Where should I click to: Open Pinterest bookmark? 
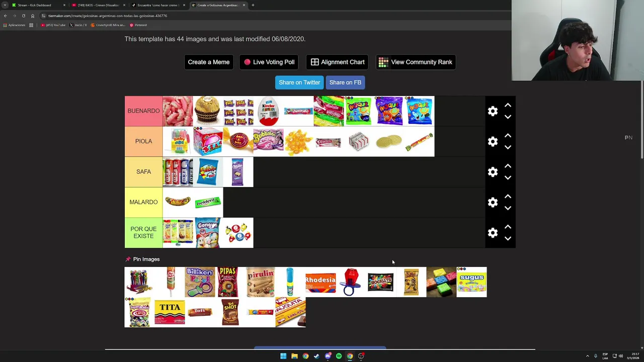(x=138, y=25)
